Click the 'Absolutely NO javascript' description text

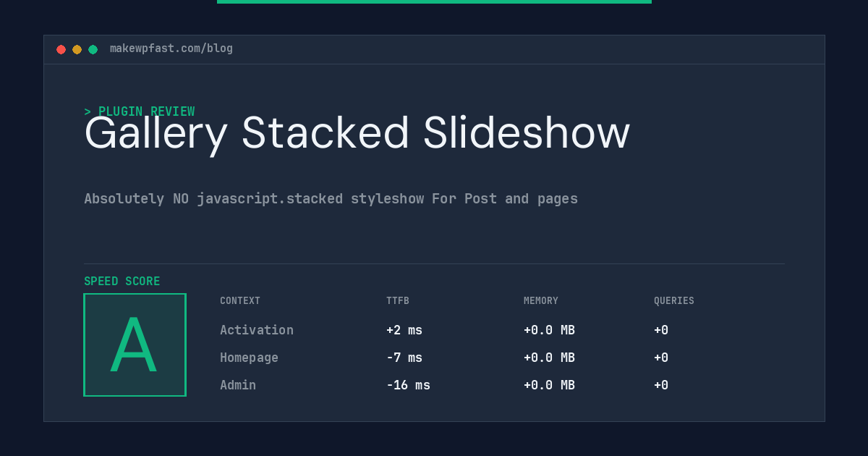(x=331, y=198)
